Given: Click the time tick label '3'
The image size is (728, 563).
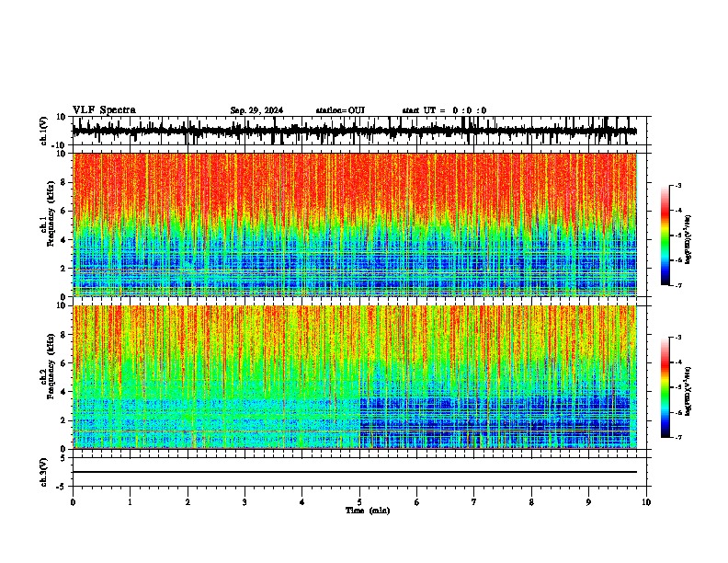Looking at the screenshot, I should pyautogui.click(x=245, y=502).
